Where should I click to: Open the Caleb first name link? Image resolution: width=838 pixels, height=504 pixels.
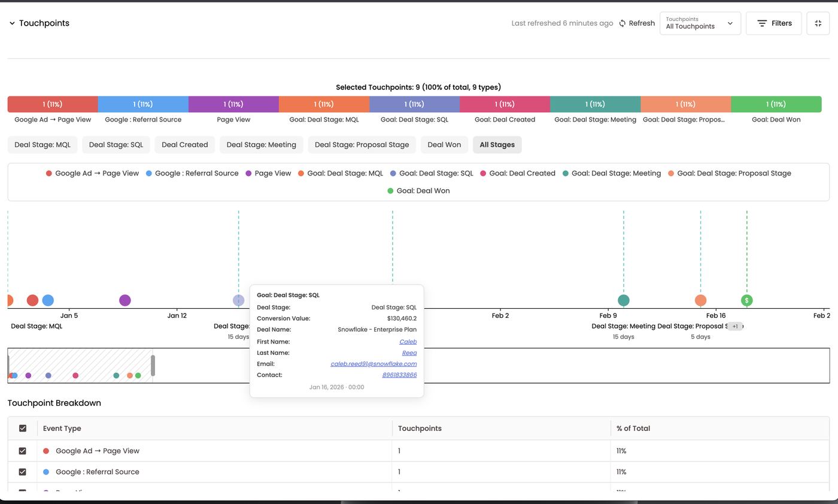pyautogui.click(x=408, y=342)
